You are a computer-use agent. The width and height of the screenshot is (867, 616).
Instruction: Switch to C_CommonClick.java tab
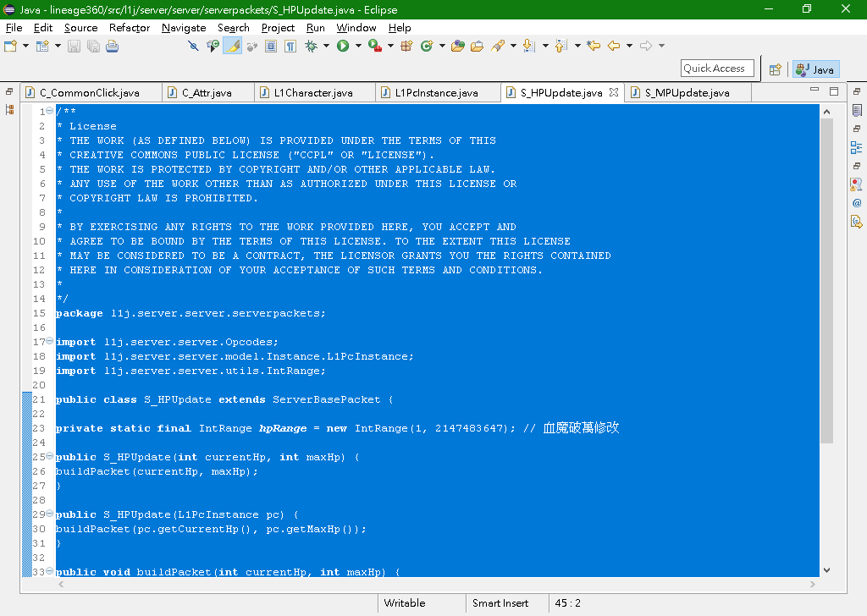coord(90,93)
